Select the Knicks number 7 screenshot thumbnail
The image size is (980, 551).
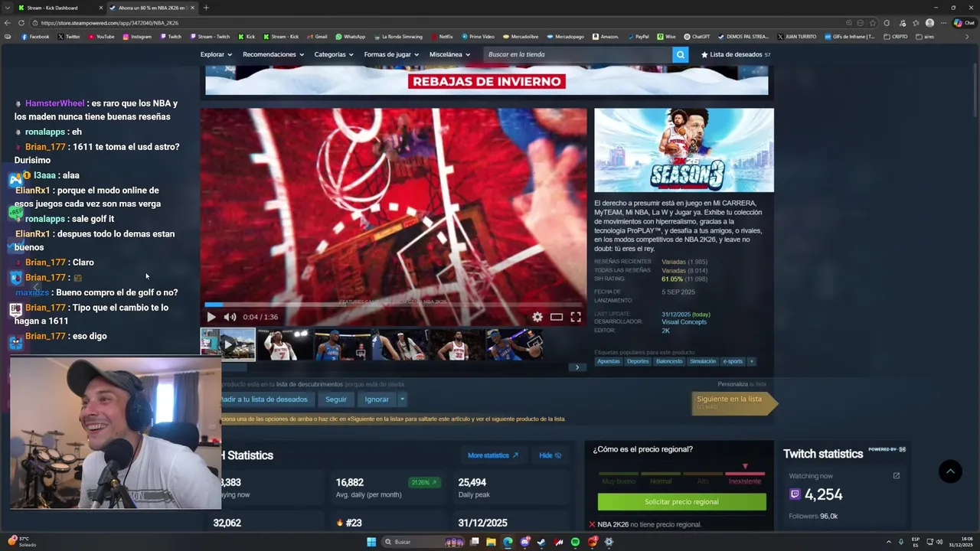(285, 344)
